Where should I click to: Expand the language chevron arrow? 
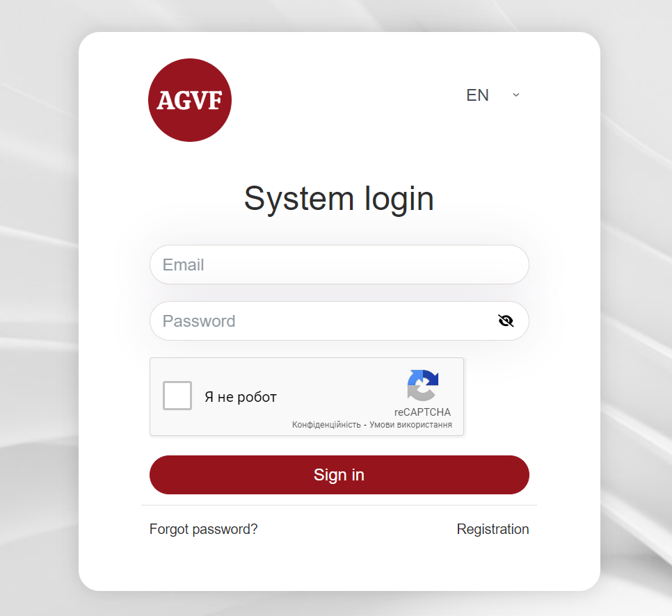pos(516,95)
